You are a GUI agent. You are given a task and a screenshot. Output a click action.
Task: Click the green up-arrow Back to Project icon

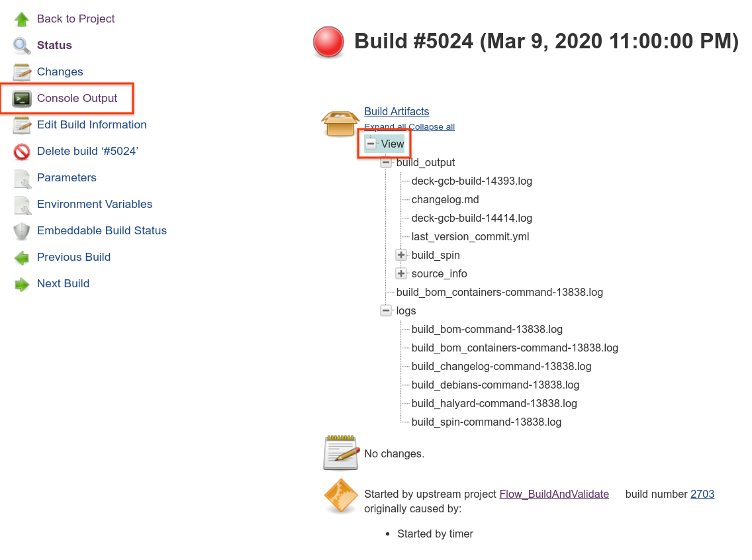point(22,19)
